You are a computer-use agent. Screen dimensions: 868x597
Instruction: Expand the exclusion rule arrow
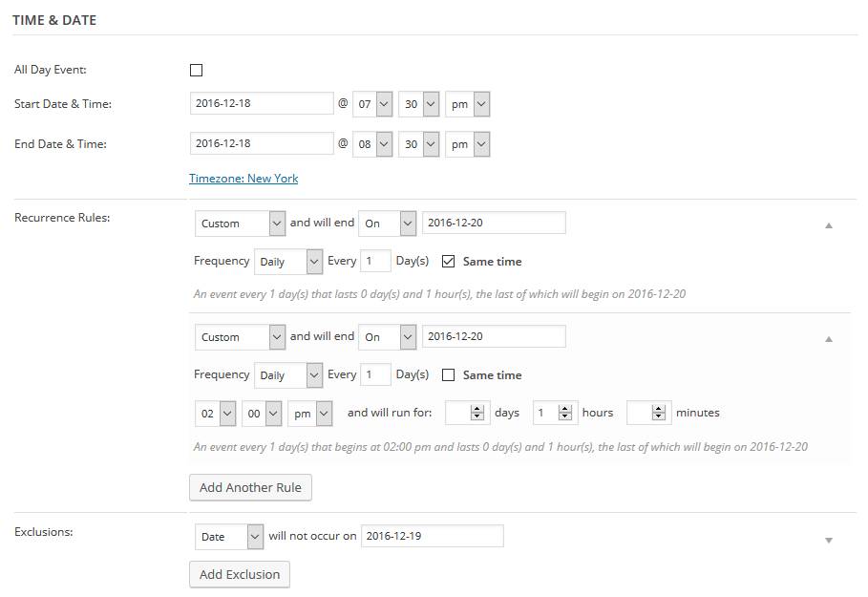tap(828, 540)
